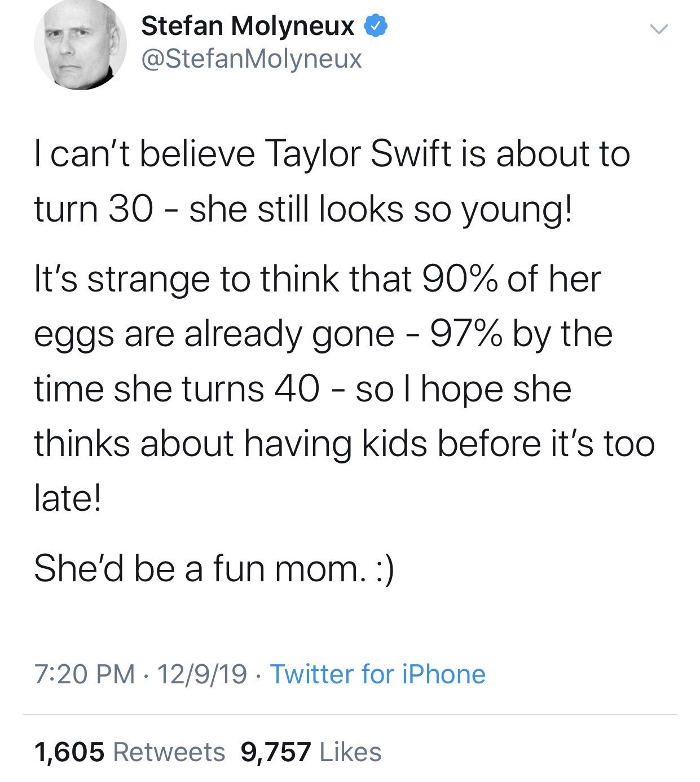
Task: Open the @StefanMolyneux handle link
Action: [x=251, y=59]
